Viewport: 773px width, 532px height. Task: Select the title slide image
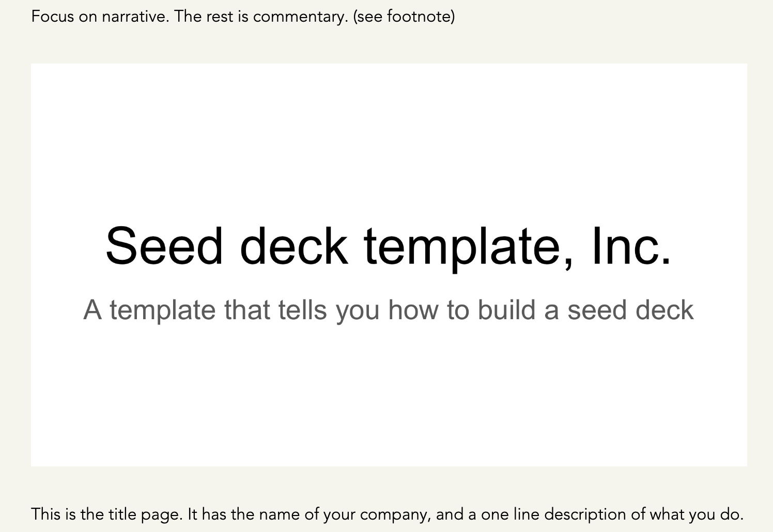click(389, 265)
